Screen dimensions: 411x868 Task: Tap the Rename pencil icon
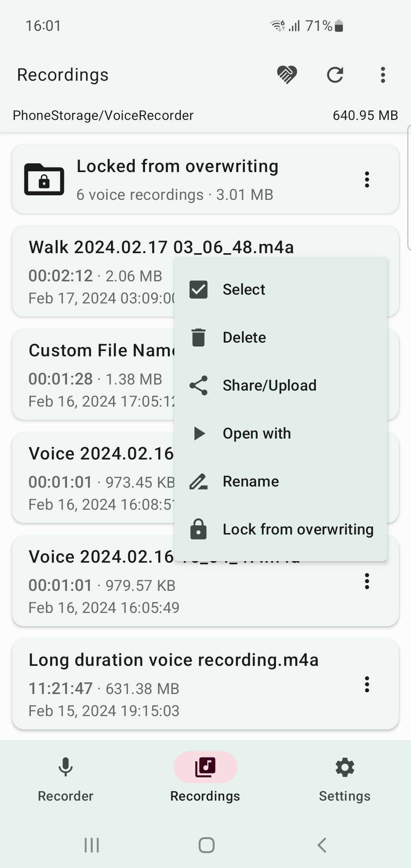click(x=199, y=481)
